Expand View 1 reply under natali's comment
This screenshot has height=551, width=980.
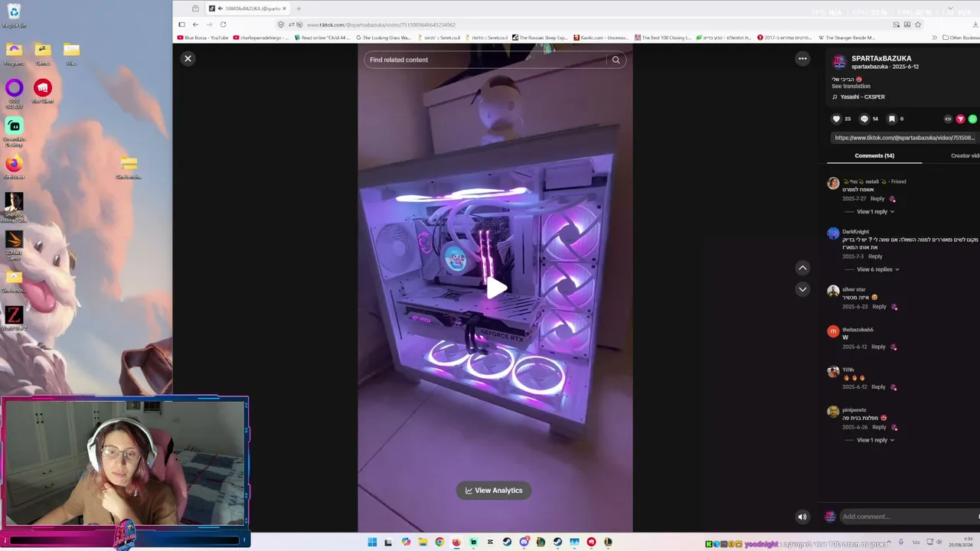(x=875, y=211)
